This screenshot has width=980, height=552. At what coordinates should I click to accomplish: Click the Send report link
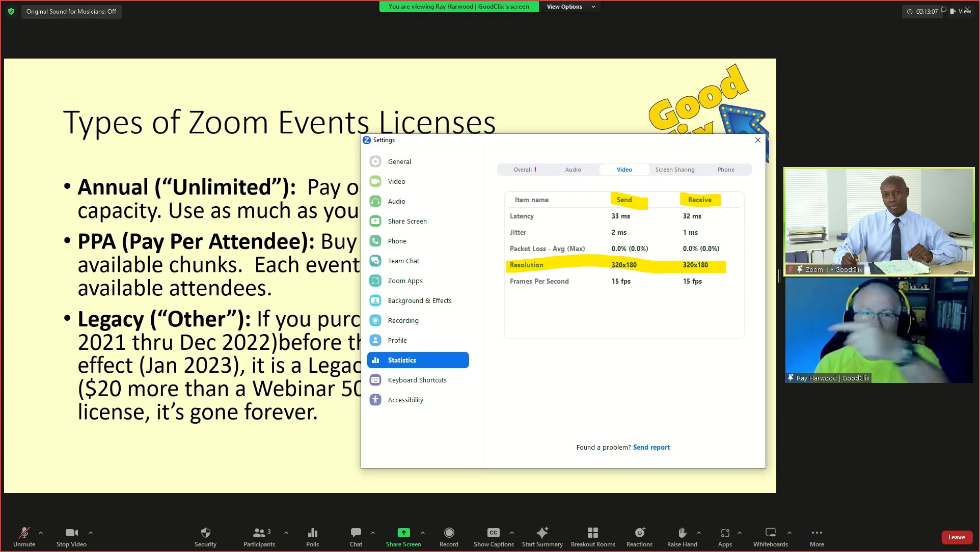click(651, 447)
